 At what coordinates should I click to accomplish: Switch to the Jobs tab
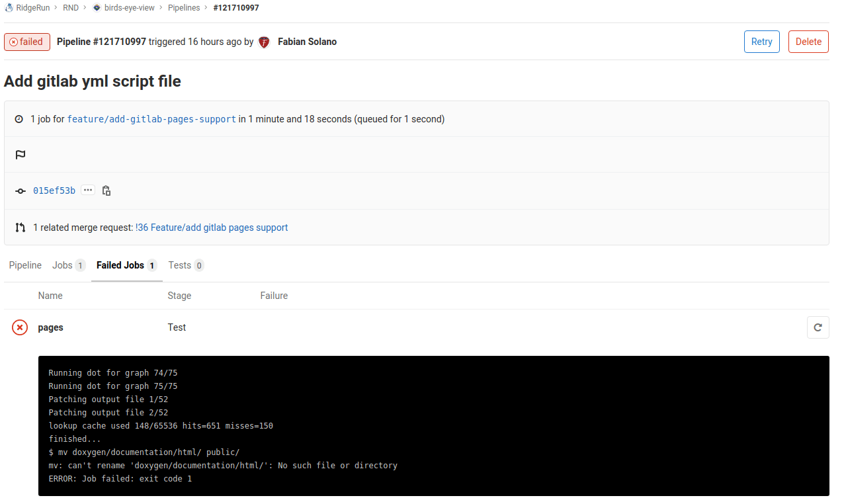pyautogui.click(x=63, y=265)
